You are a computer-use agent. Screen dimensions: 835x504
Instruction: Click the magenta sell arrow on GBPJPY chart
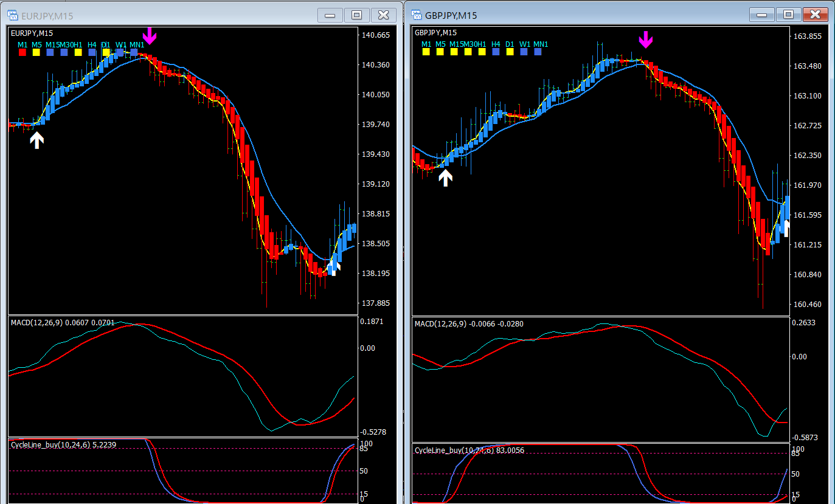pyautogui.click(x=646, y=40)
